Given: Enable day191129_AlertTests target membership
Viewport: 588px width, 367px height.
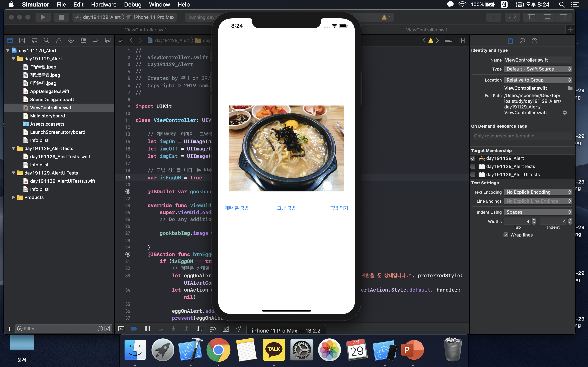Looking at the screenshot, I should pyautogui.click(x=473, y=167).
